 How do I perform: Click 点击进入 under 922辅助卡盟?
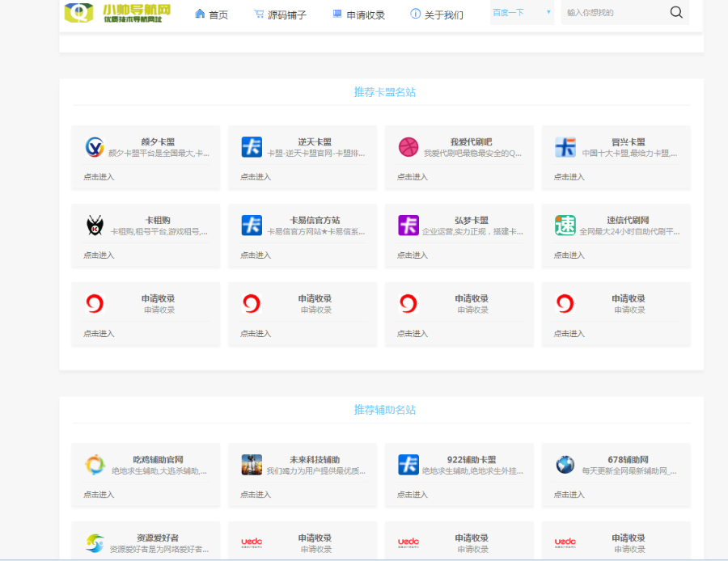413,495
